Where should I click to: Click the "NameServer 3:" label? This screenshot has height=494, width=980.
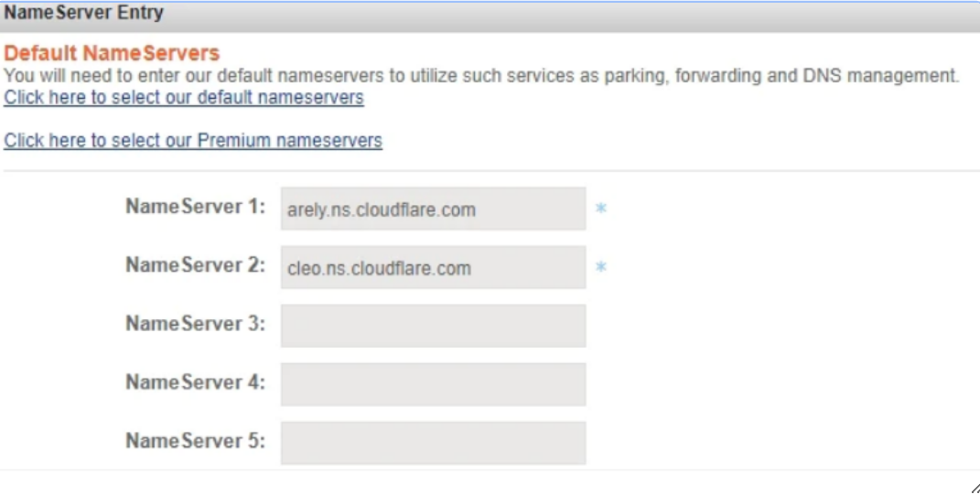pyautogui.click(x=195, y=324)
